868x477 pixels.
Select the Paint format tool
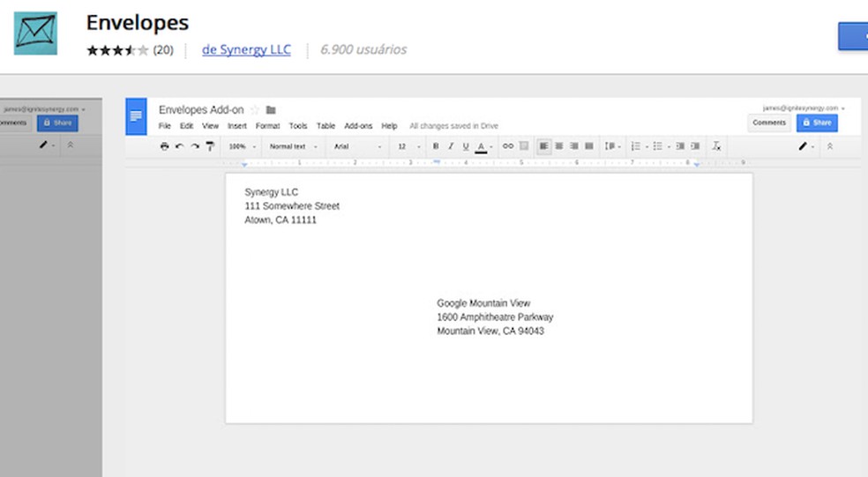pyautogui.click(x=210, y=146)
